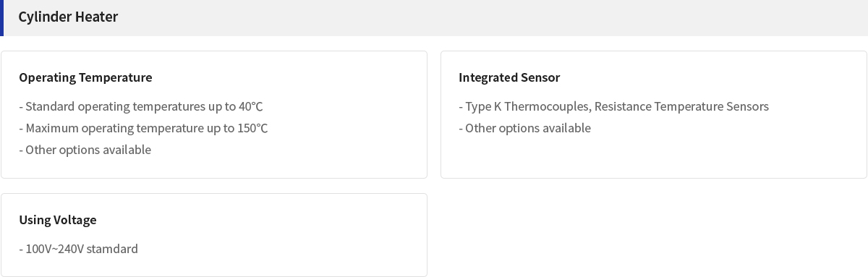Click the 150°C value text
Image resolution: width=868 pixels, height=277 pixels.
pyautogui.click(x=252, y=128)
